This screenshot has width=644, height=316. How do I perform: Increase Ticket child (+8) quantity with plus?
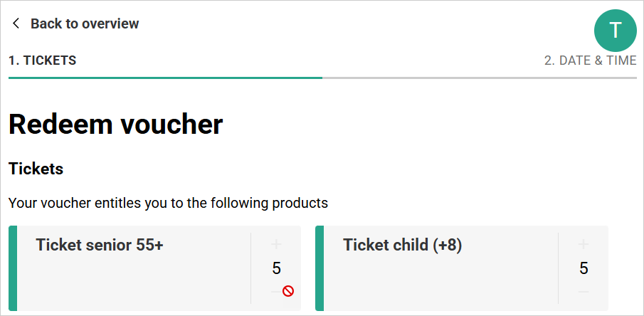coord(584,245)
